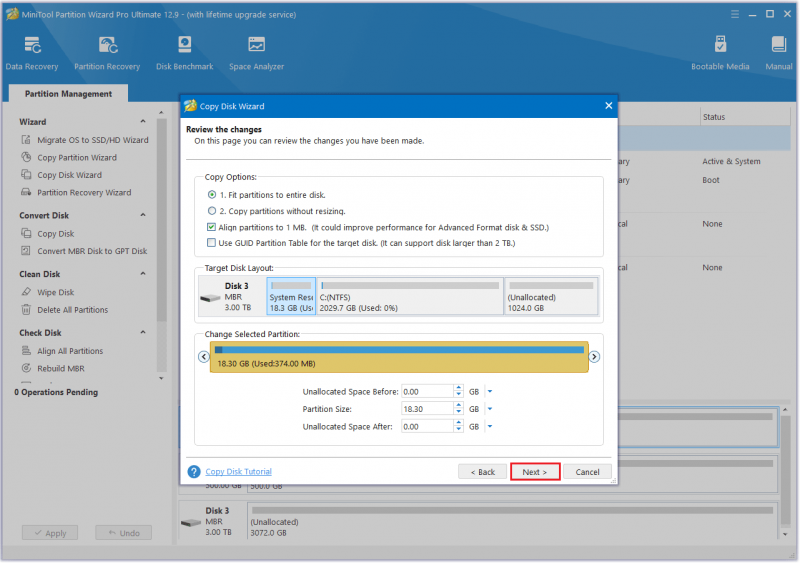
Task: Click the Align All Partitions icon
Action: pos(26,351)
